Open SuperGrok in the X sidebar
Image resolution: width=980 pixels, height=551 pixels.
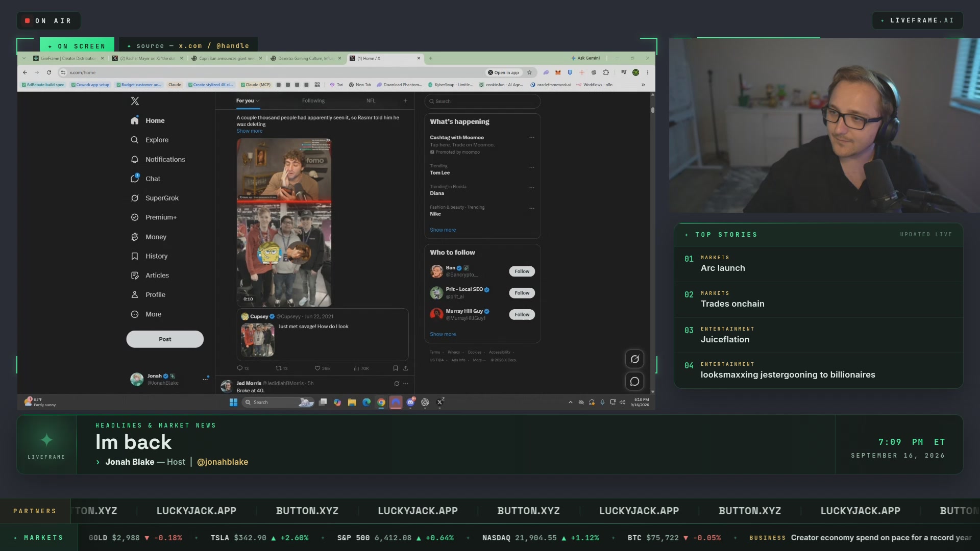[x=155, y=198]
